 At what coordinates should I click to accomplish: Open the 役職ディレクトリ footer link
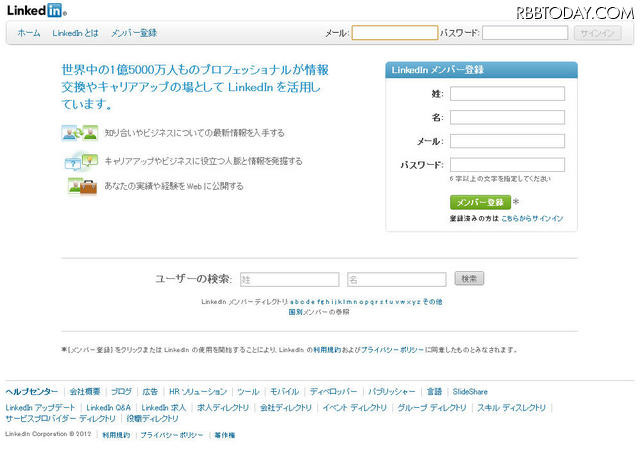[153, 418]
